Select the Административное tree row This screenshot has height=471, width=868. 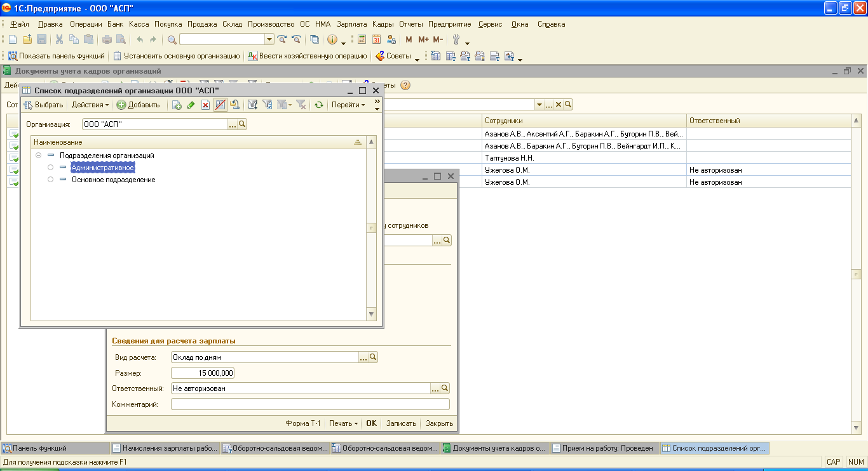tap(103, 168)
